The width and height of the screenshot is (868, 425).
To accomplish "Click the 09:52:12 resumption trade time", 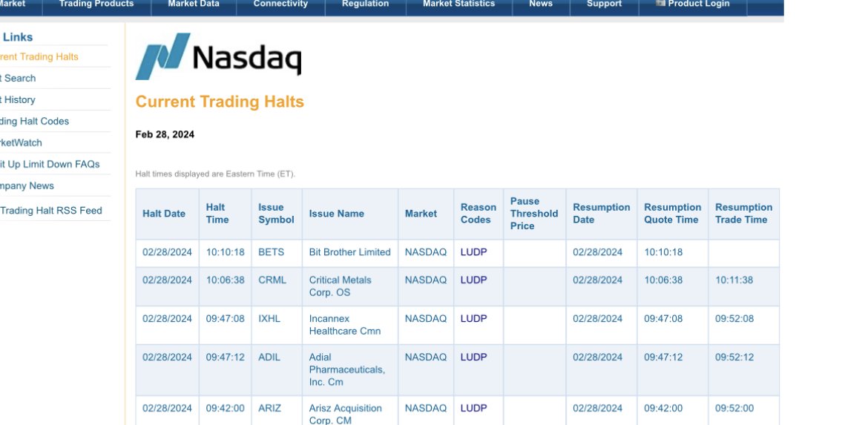I will coord(734,358).
